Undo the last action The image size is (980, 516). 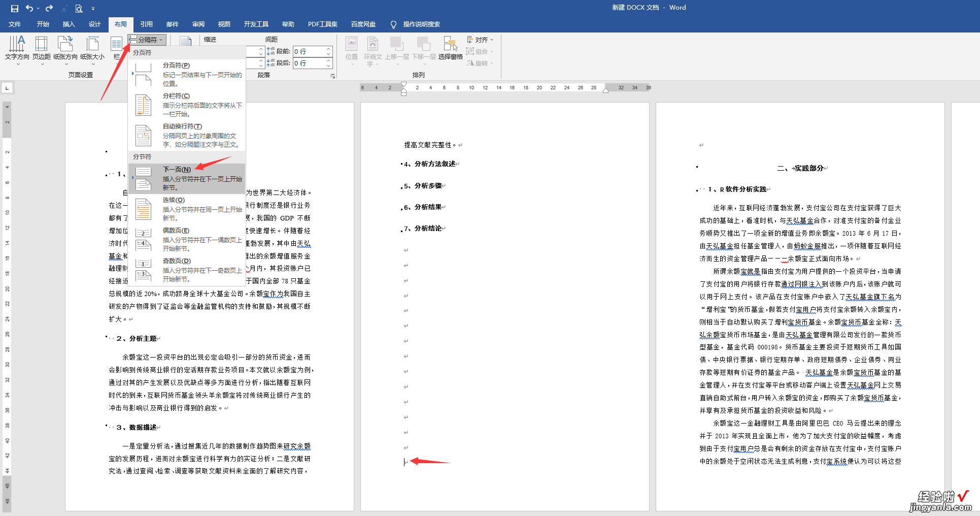29,8
